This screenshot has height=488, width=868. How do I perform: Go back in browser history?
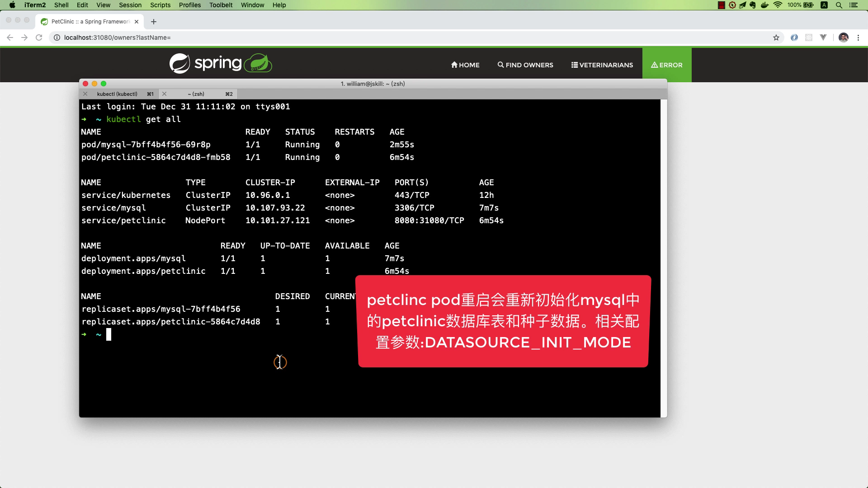point(10,38)
